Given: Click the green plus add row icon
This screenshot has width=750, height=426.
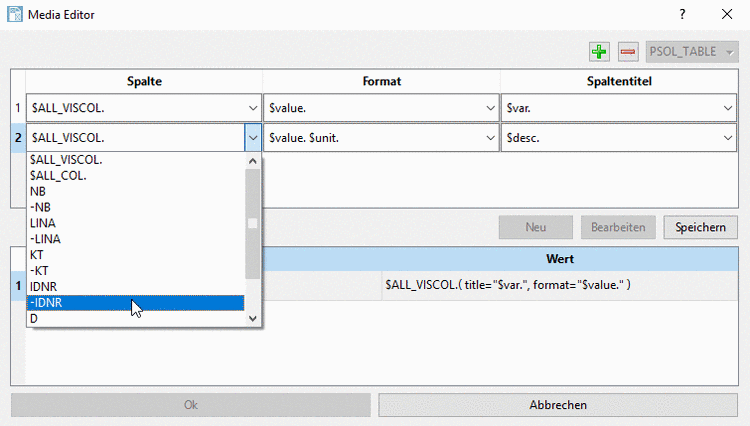Looking at the screenshot, I should pyautogui.click(x=599, y=51).
